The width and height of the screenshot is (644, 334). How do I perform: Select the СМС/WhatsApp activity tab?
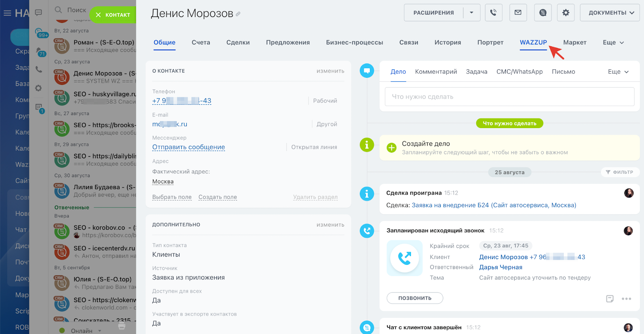tap(519, 72)
